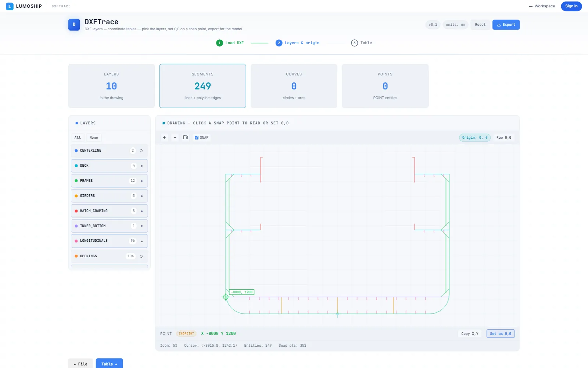The height and width of the screenshot is (368, 588).
Task: Select the Points 0 stat card
Action: 385,86
